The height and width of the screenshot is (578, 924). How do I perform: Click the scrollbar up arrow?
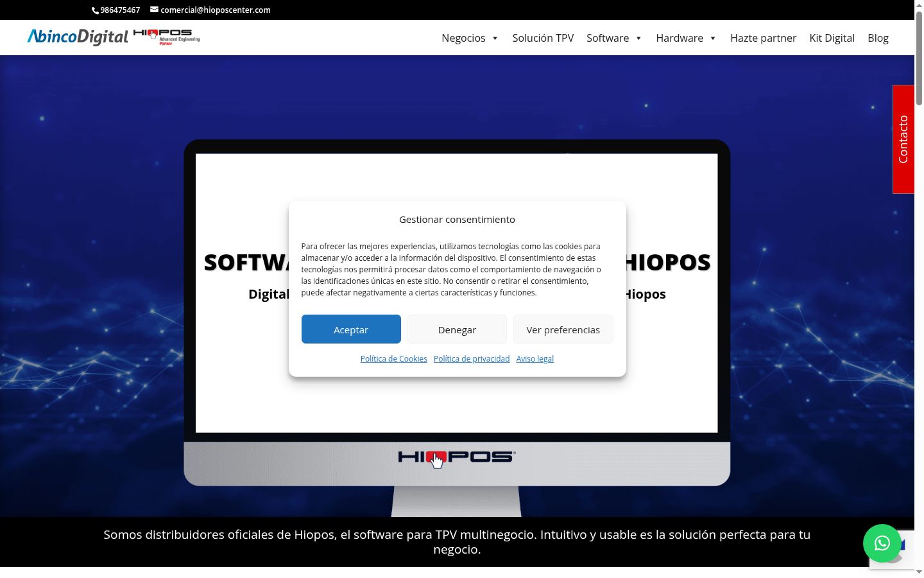pos(919,4)
